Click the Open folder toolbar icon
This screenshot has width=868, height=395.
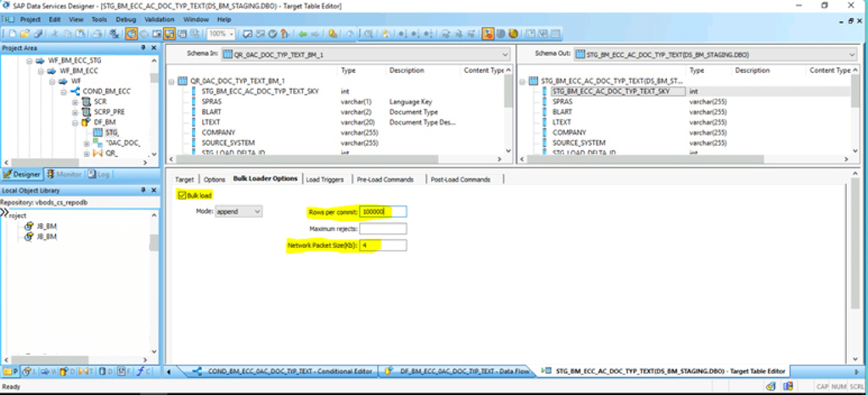click(x=25, y=34)
